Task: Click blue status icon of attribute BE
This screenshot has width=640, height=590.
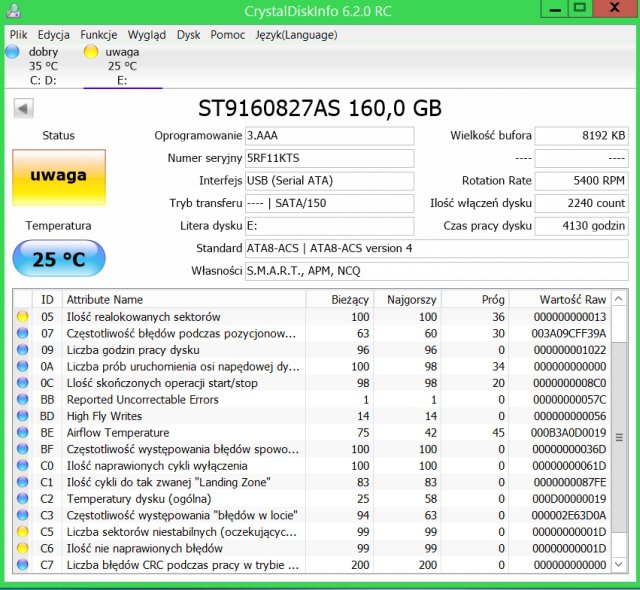Action: [x=23, y=433]
